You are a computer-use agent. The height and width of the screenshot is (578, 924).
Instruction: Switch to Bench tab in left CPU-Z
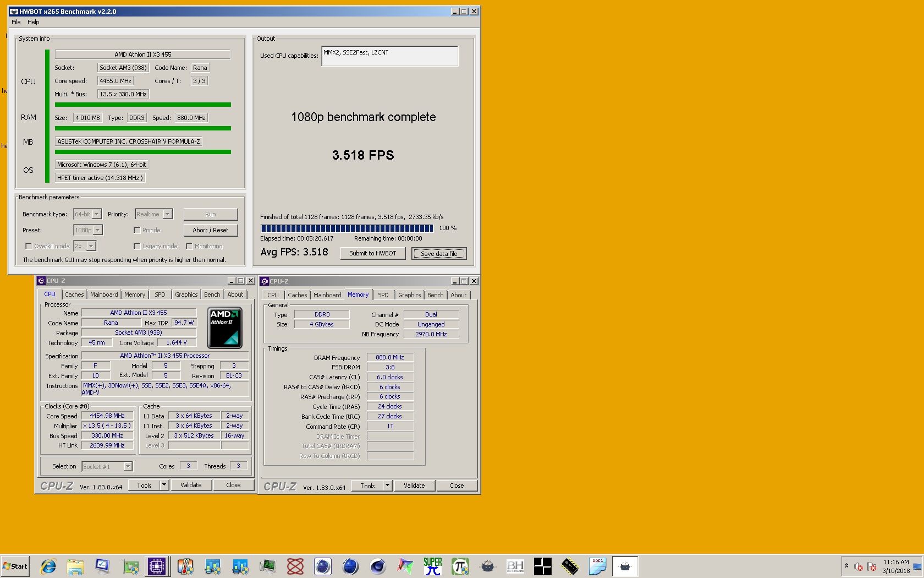click(x=212, y=295)
